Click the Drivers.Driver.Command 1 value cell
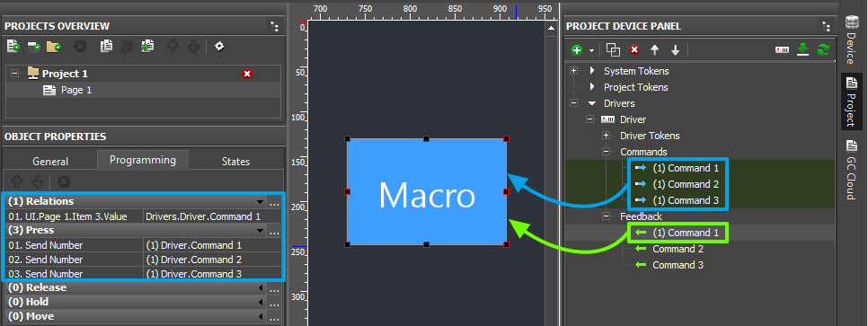The width and height of the screenshot is (868, 326). (213, 216)
